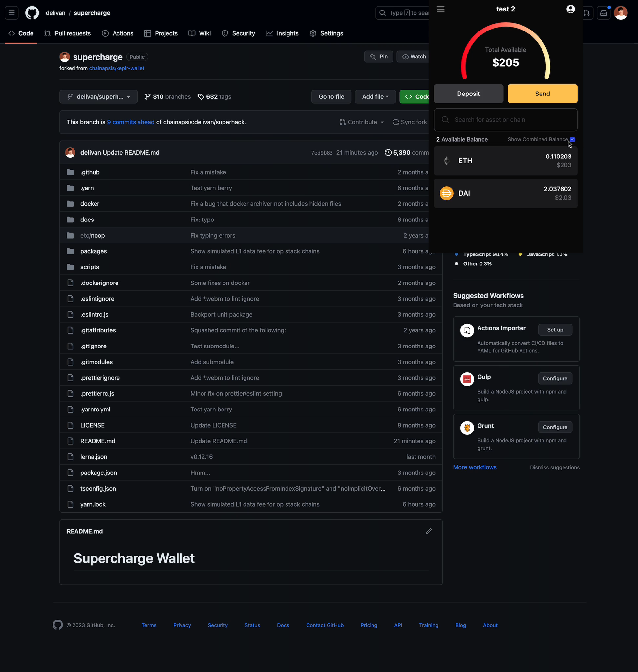
Task: Open the Wiki tab
Action: pos(200,33)
